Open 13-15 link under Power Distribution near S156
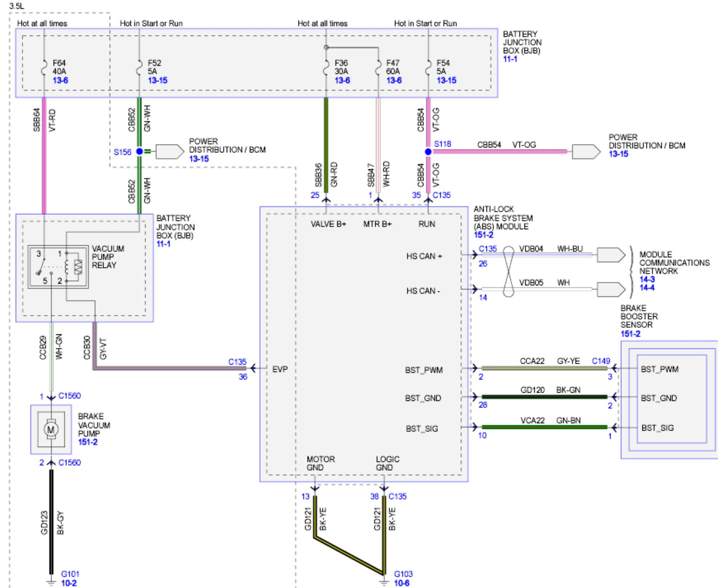Viewport: 718px width, 588px height. [199, 159]
